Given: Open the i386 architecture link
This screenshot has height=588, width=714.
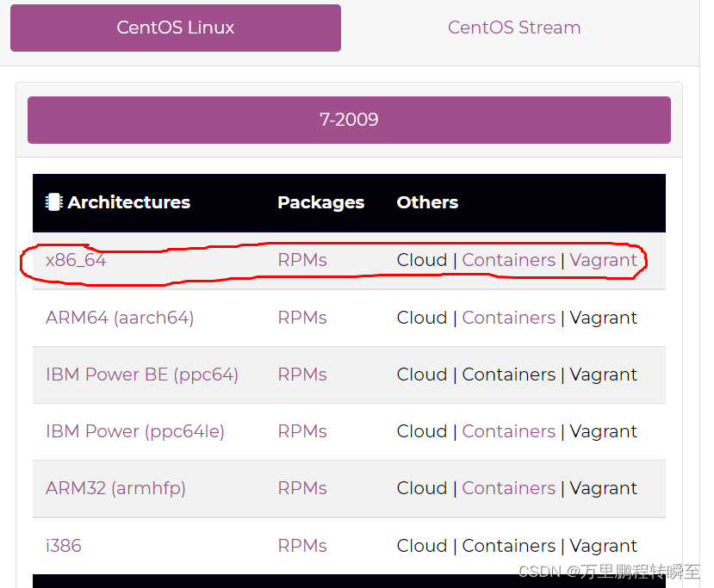Looking at the screenshot, I should click(x=63, y=546).
